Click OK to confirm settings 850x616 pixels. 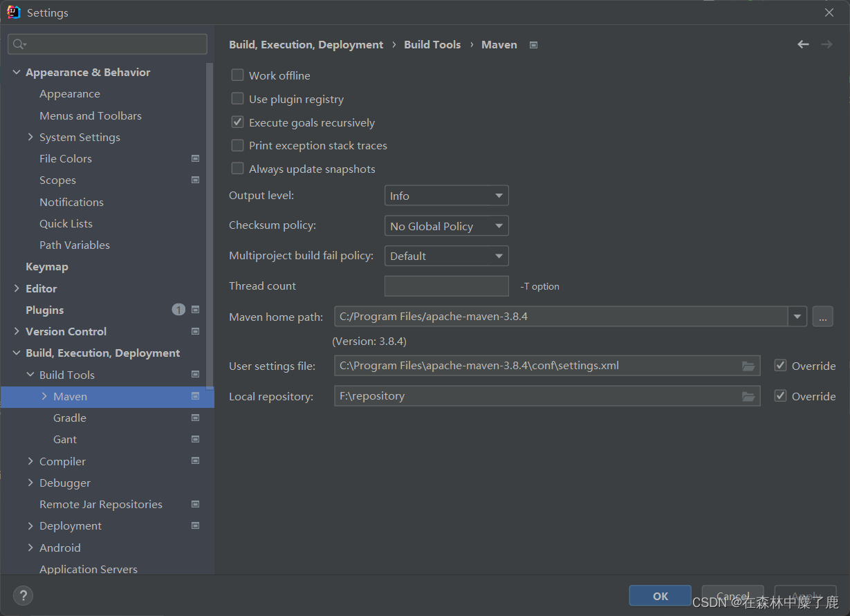pyautogui.click(x=660, y=596)
